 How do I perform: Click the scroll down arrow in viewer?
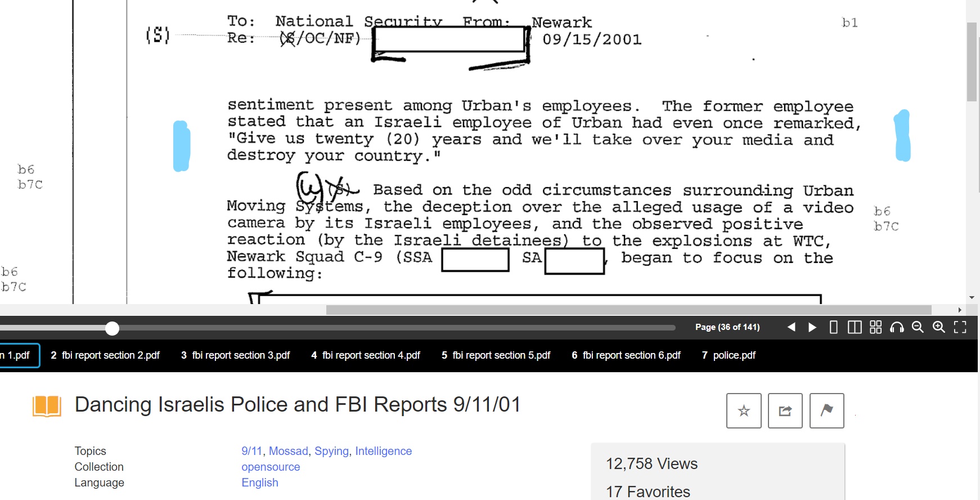(972, 297)
